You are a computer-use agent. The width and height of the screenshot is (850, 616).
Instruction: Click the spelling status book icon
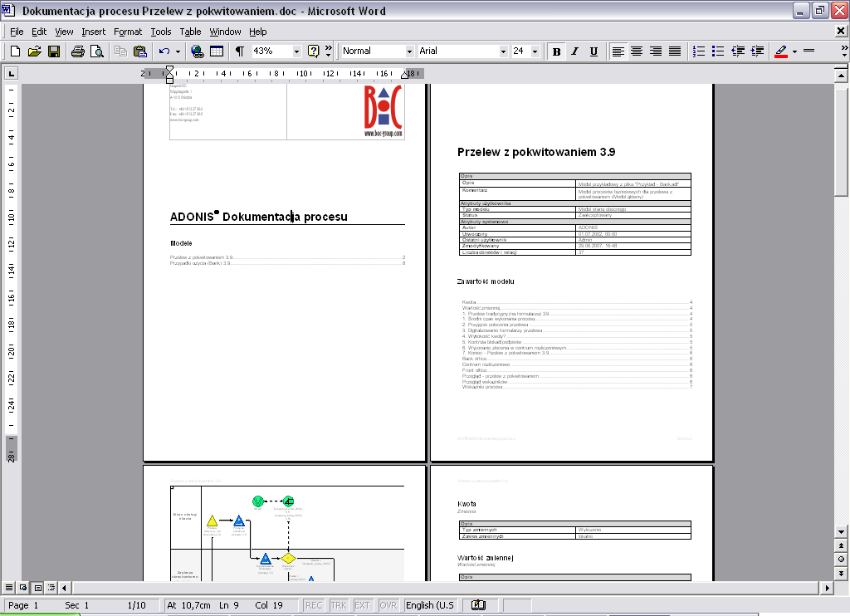[478, 605]
